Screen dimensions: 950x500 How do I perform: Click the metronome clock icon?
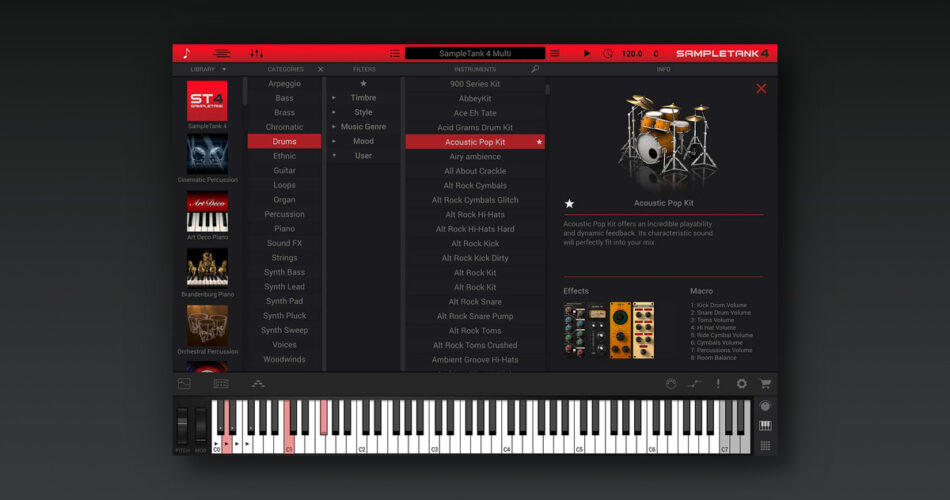pos(608,53)
